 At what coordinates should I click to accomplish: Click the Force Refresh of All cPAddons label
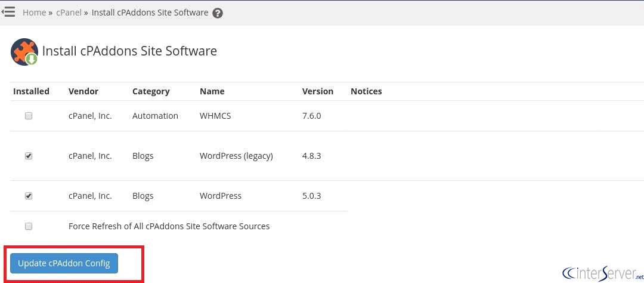pos(169,226)
